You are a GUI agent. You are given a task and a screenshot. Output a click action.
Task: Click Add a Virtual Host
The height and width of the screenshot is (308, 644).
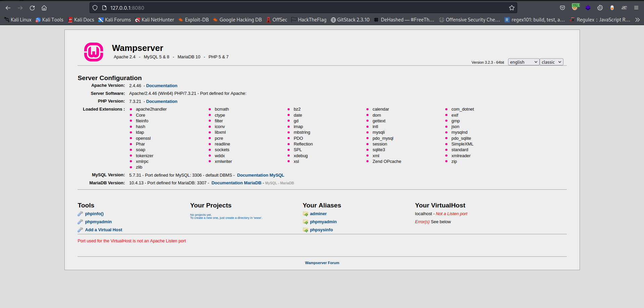click(x=104, y=230)
